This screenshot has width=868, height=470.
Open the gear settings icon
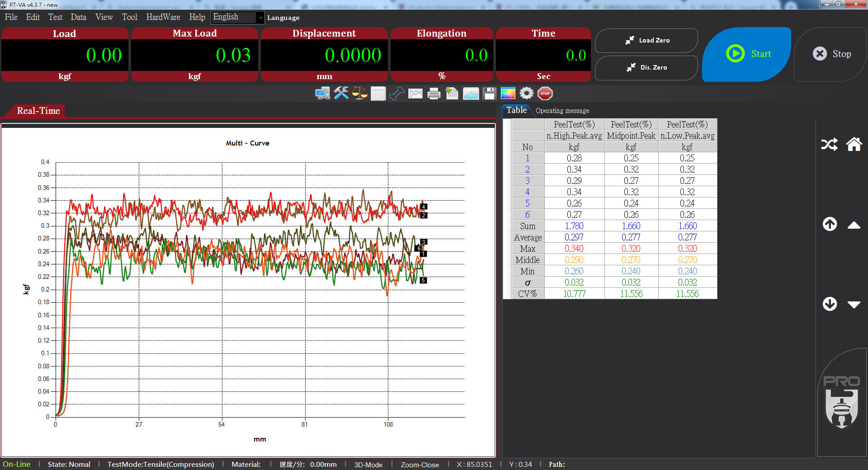526,94
